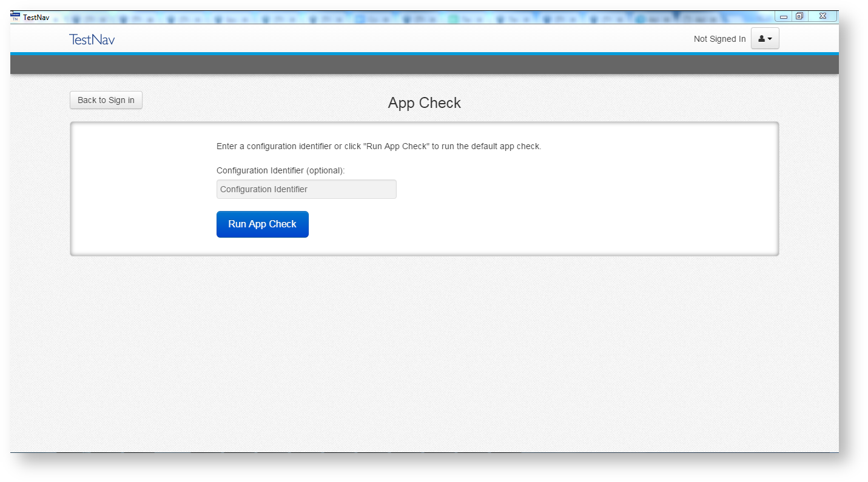Click the Not Signed In status text
This screenshot has height=482, width=868.
point(719,39)
